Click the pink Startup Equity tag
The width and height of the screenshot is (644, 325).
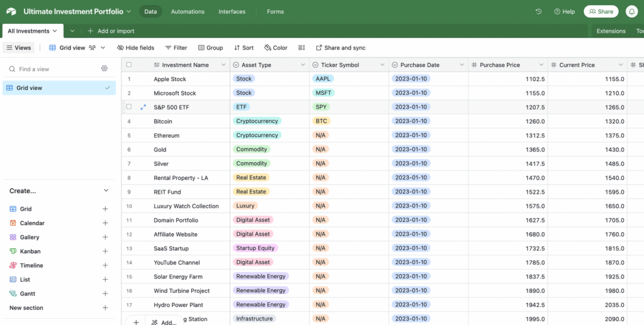(x=255, y=248)
